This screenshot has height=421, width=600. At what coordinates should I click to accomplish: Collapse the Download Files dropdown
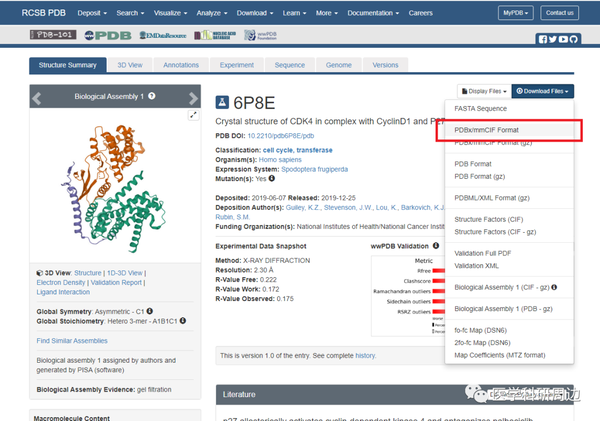(543, 91)
